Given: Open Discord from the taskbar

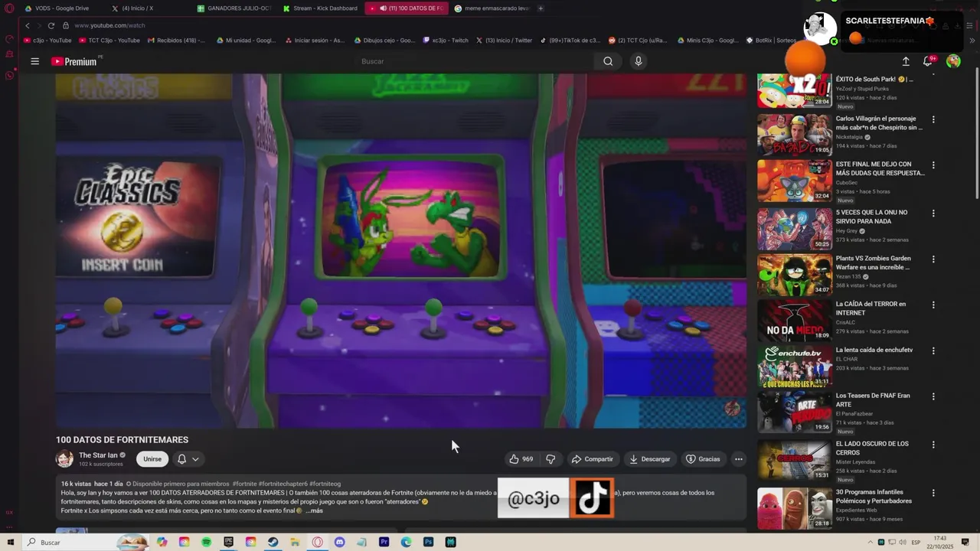Looking at the screenshot, I should coord(339,542).
